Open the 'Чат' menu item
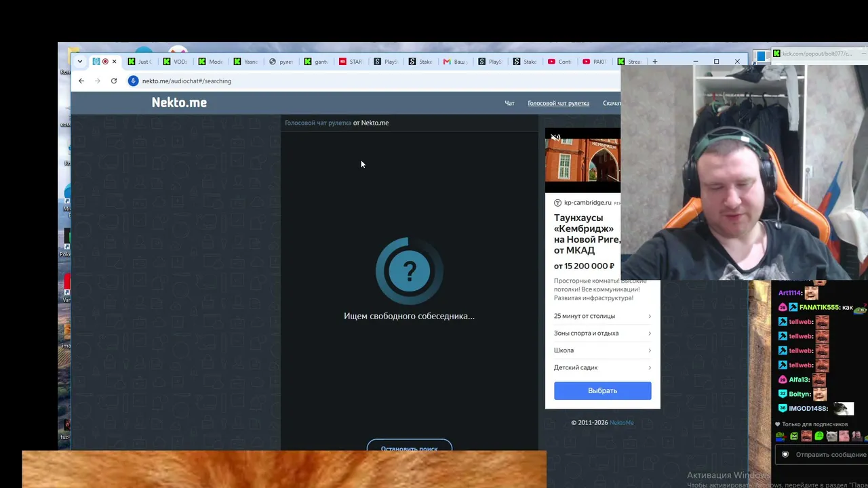Viewport: 868px width, 488px height. 509,103
